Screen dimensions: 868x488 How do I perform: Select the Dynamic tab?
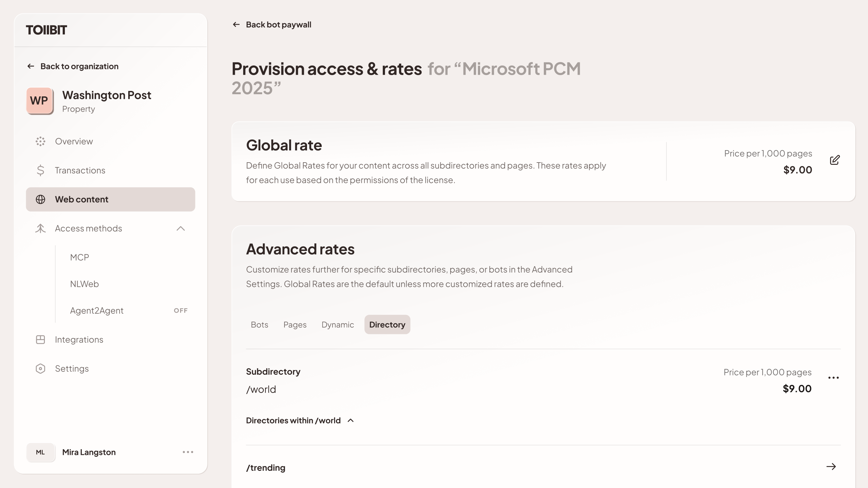pos(338,325)
